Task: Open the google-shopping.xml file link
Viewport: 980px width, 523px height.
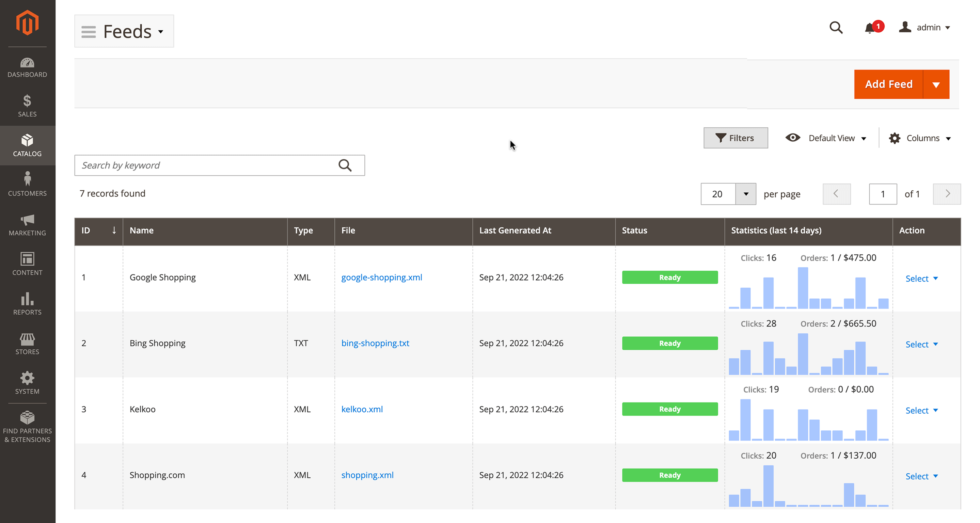Action: [x=382, y=277]
